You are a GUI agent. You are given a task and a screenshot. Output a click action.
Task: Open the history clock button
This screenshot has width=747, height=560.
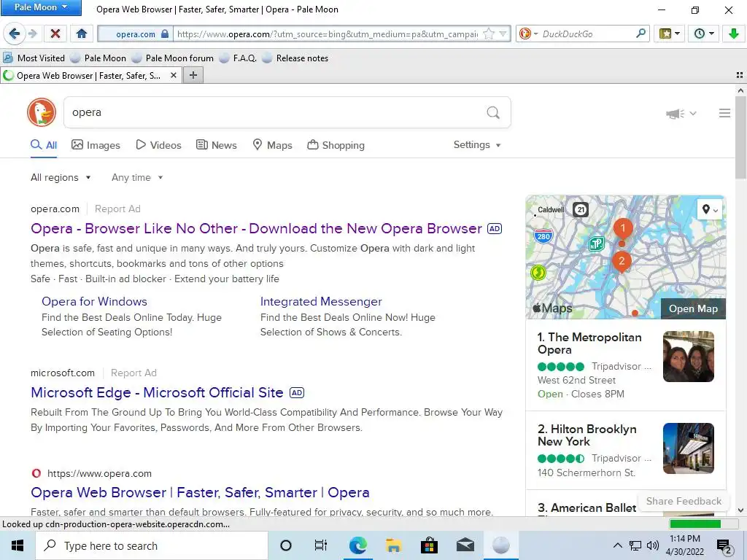coord(704,34)
